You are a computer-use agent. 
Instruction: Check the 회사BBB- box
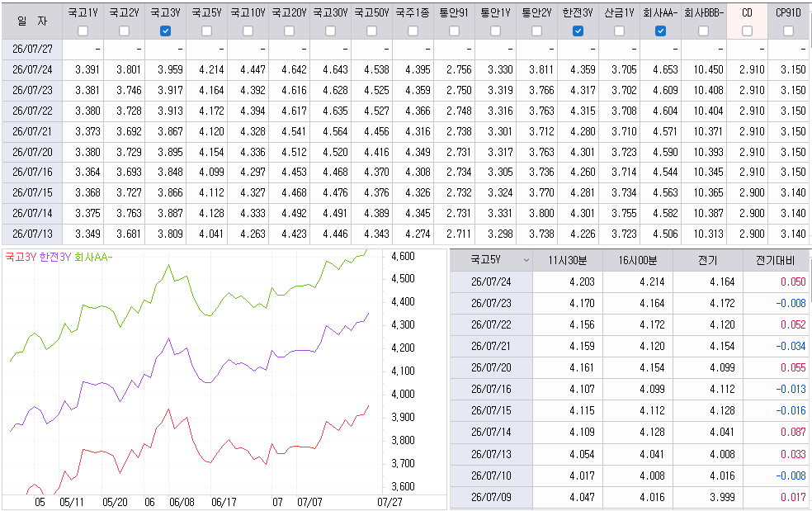click(x=703, y=31)
